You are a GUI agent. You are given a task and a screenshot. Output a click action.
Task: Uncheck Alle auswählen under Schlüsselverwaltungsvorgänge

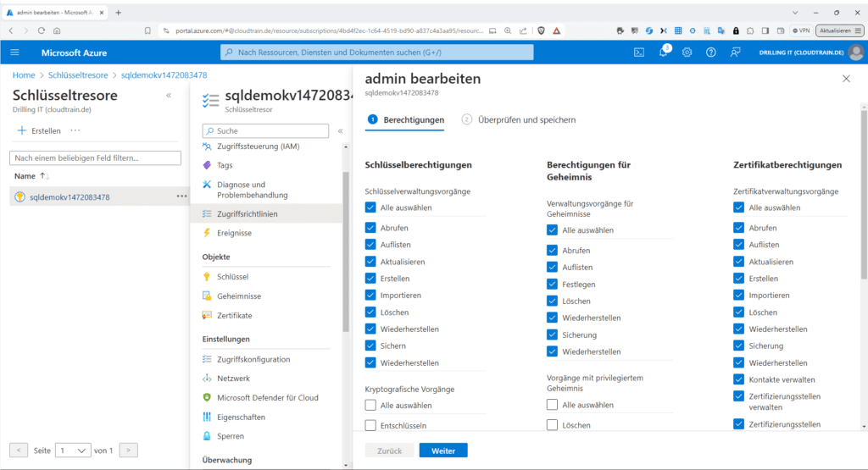click(x=370, y=208)
